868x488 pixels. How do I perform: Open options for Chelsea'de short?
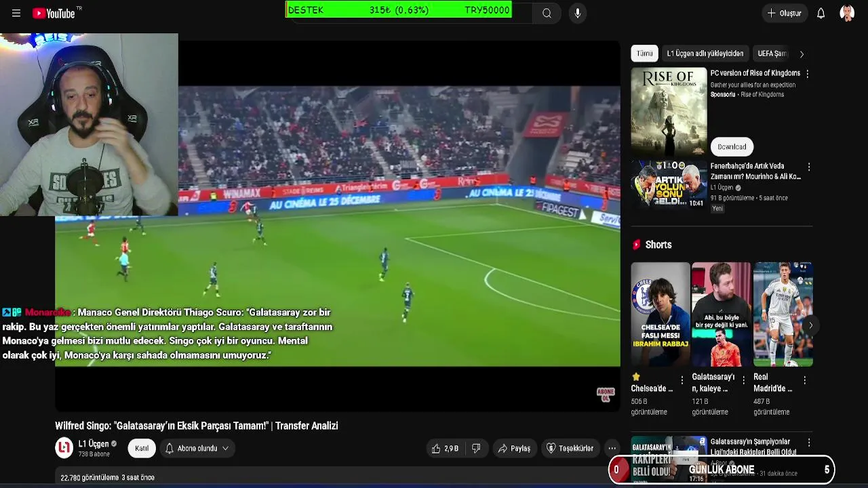[x=682, y=380]
